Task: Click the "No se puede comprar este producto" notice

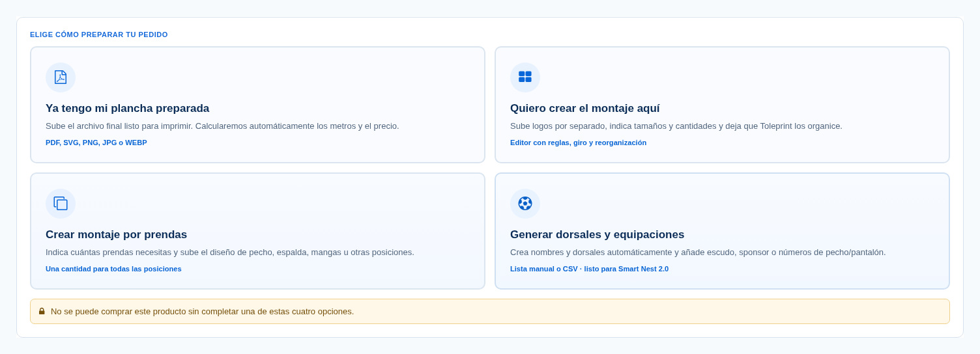Action: pos(490,311)
